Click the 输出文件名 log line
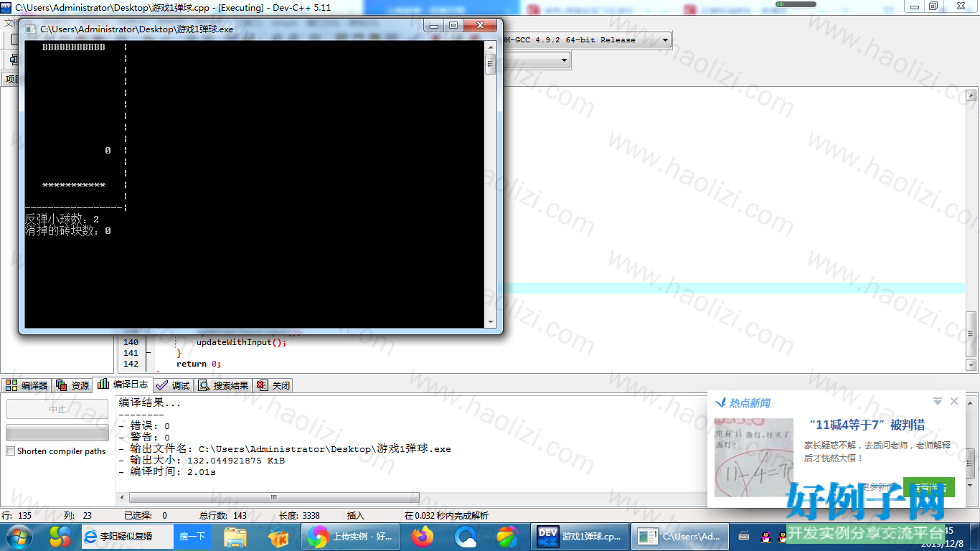 tap(285, 448)
